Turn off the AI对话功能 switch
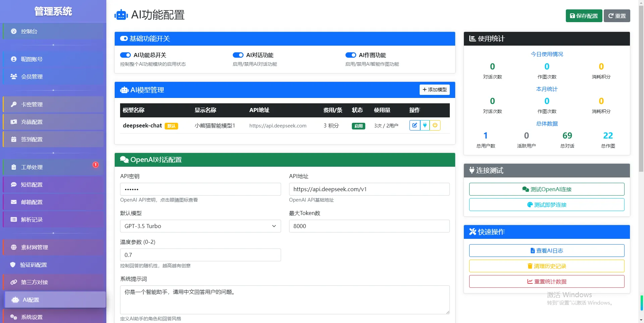This screenshot has width=644, height=323. coord(238,55)
